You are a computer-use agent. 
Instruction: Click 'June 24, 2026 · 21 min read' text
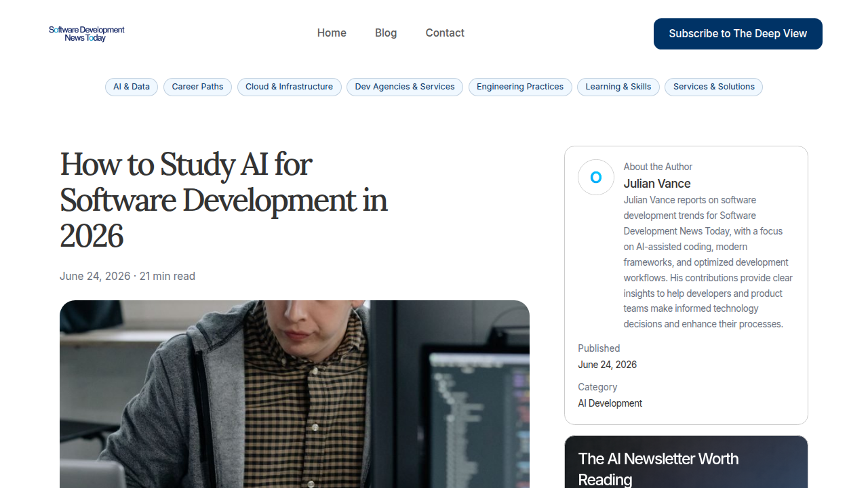pyautogui.click(x=127, y=276)
